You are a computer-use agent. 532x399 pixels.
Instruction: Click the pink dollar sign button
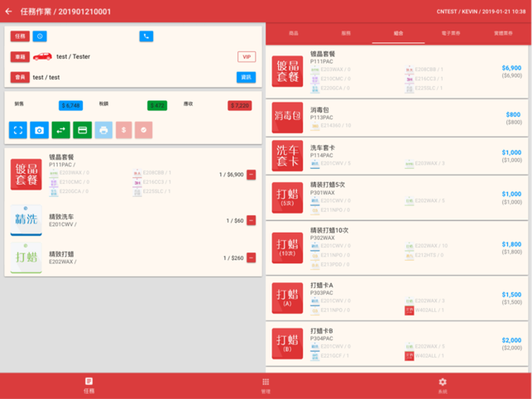point(124,130)
